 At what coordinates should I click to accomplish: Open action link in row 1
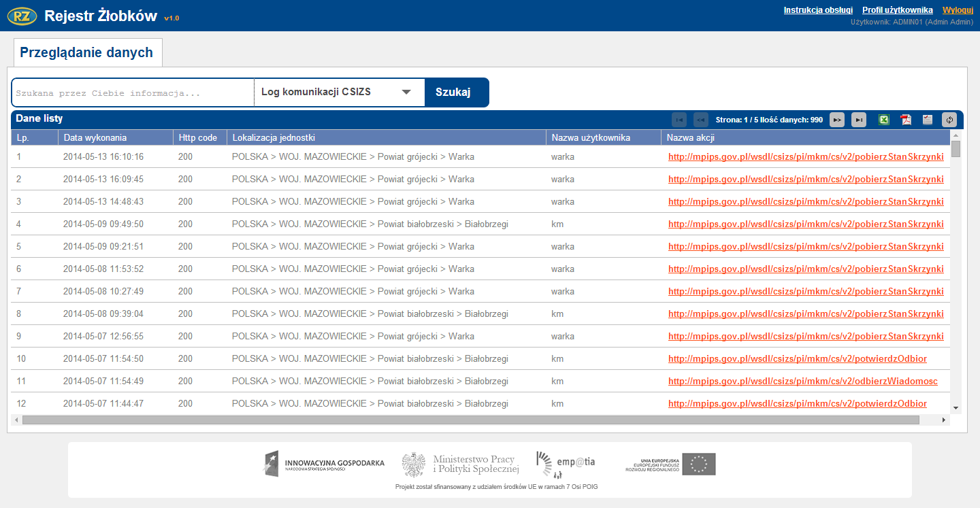(806, 156)
